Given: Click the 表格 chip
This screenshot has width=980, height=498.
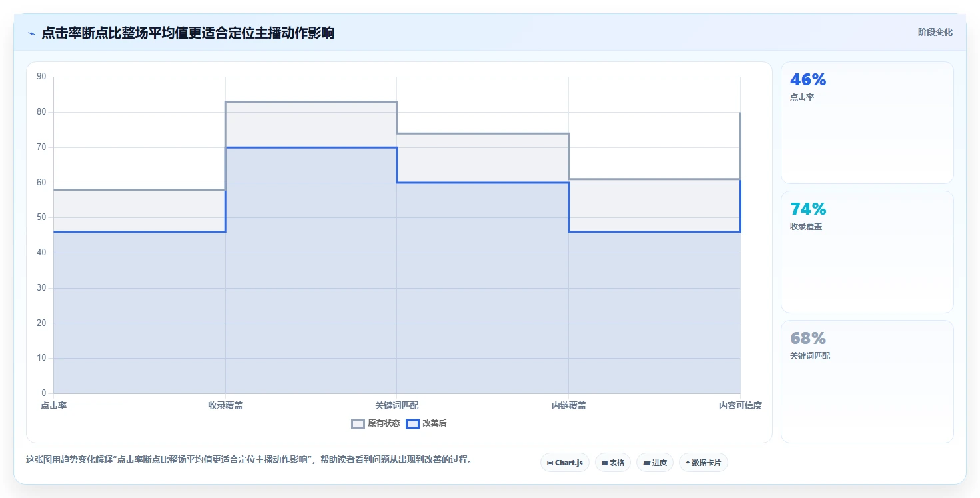Looking at the screenshot, I should (x=613, y=463).
